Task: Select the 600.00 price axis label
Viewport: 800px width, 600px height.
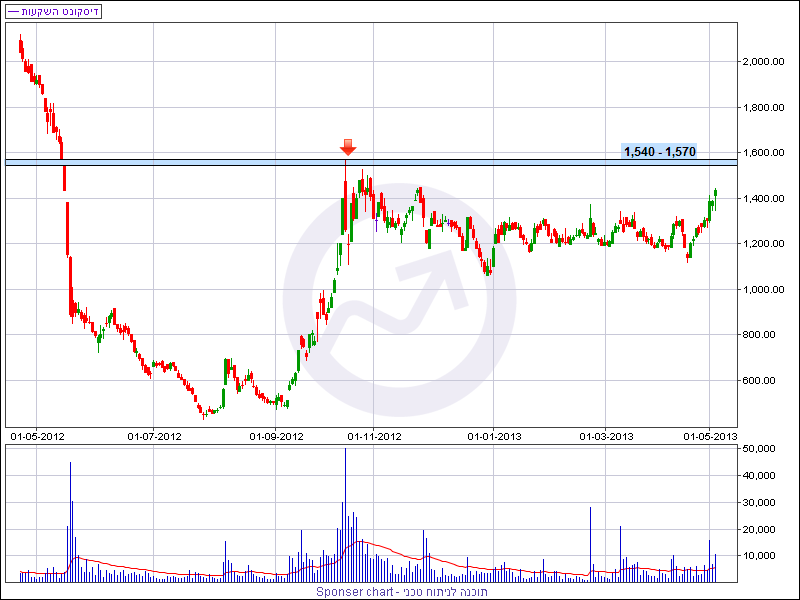Action: [x=762, y=381]
